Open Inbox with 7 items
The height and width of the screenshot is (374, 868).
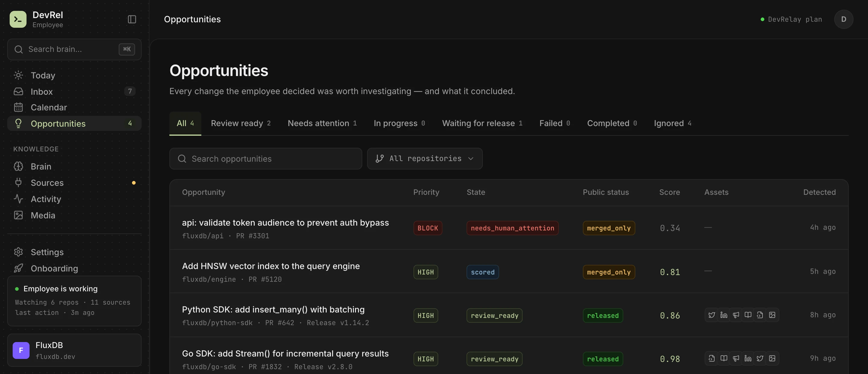coord(74,91)
